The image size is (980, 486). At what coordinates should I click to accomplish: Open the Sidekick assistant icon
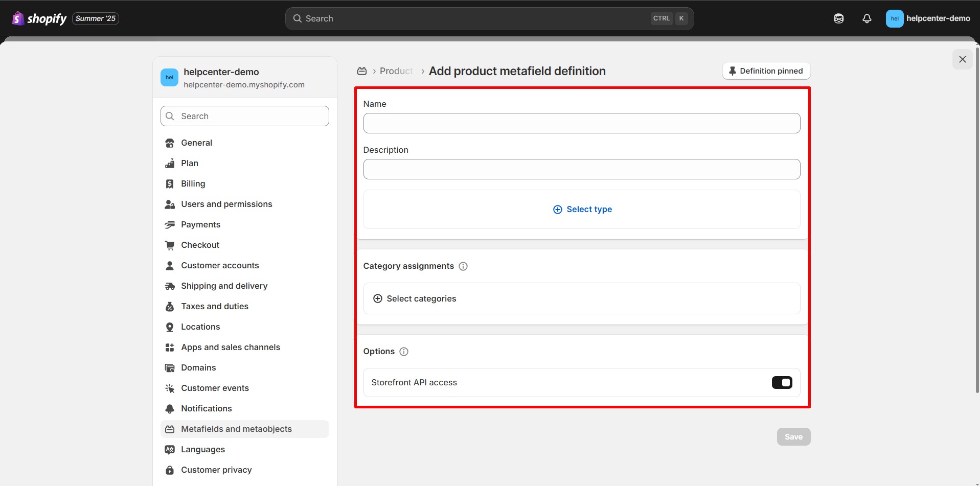[x=838, y=19]
